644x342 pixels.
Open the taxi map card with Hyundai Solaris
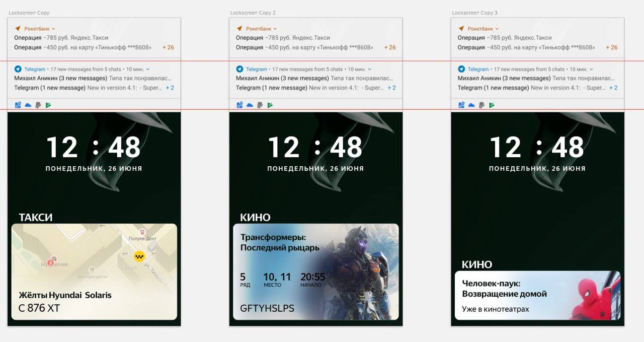pyautogui.click(x=94, y=272)
